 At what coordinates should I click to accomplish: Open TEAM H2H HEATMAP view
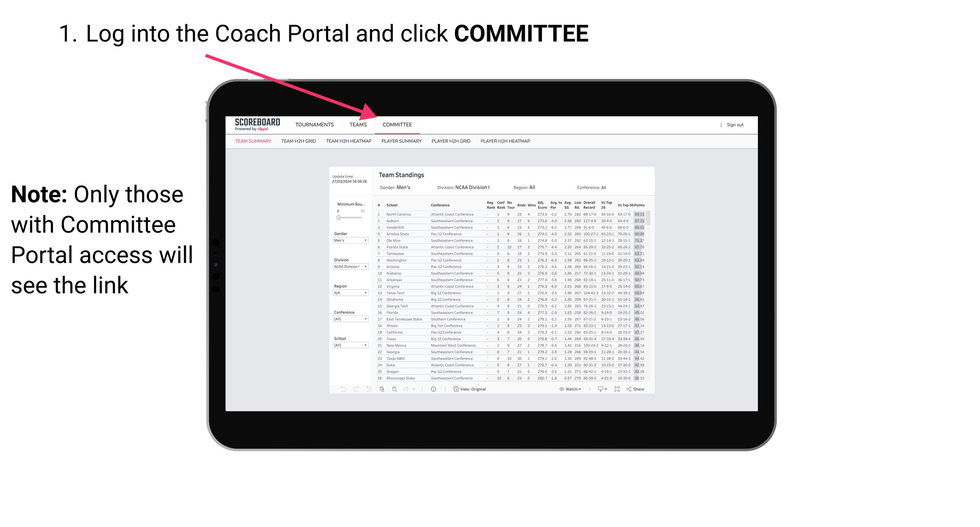click(x=348, y=141)
